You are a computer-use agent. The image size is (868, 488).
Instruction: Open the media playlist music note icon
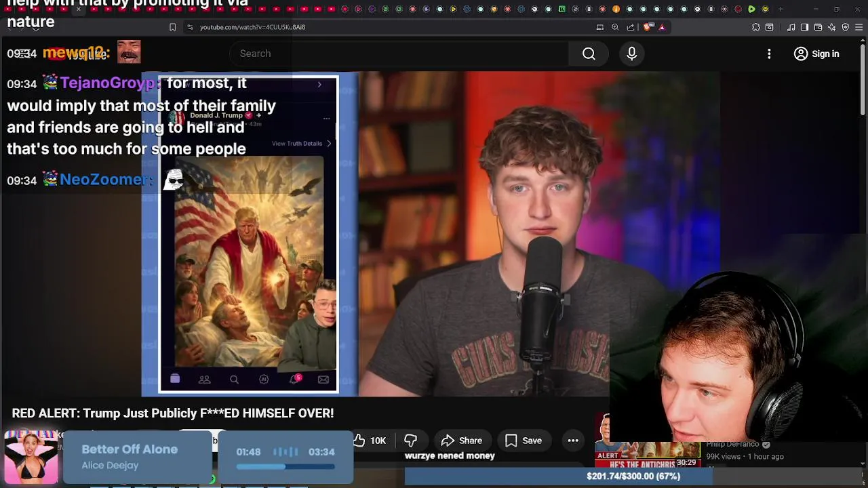[791, 27]
